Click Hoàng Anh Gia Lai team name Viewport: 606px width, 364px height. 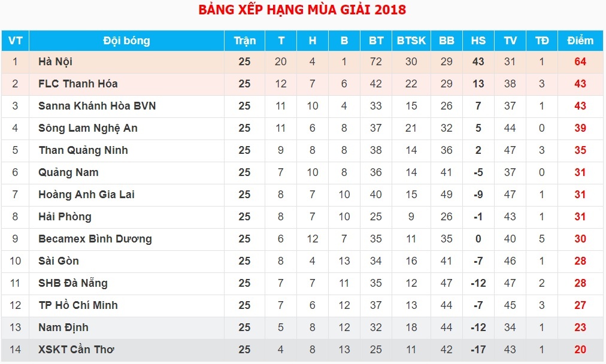point(86,195)
